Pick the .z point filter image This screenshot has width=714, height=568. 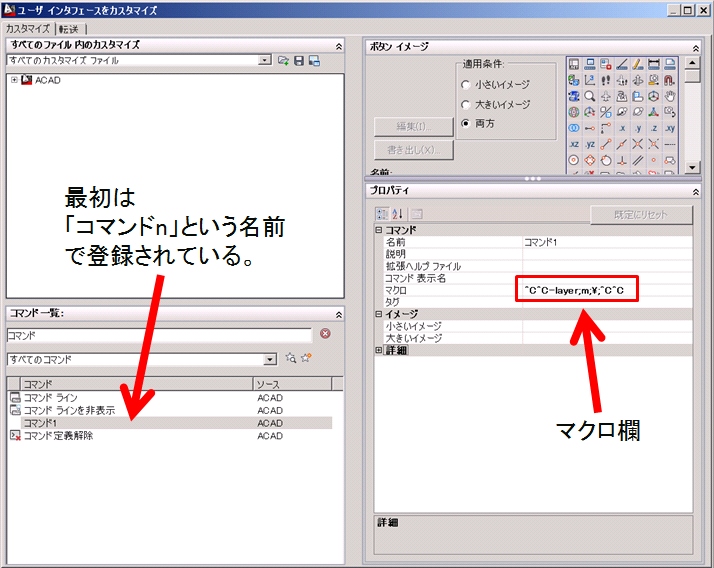(653, 128)
